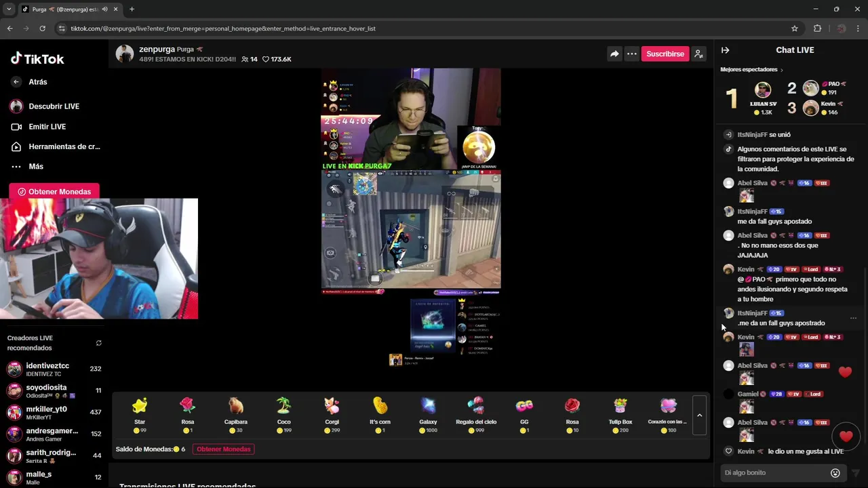The image size is (868, 488).
Task: Click the Obtener Monedas red sidebar button
Action: pyautogui.click(x=54, y=192)
